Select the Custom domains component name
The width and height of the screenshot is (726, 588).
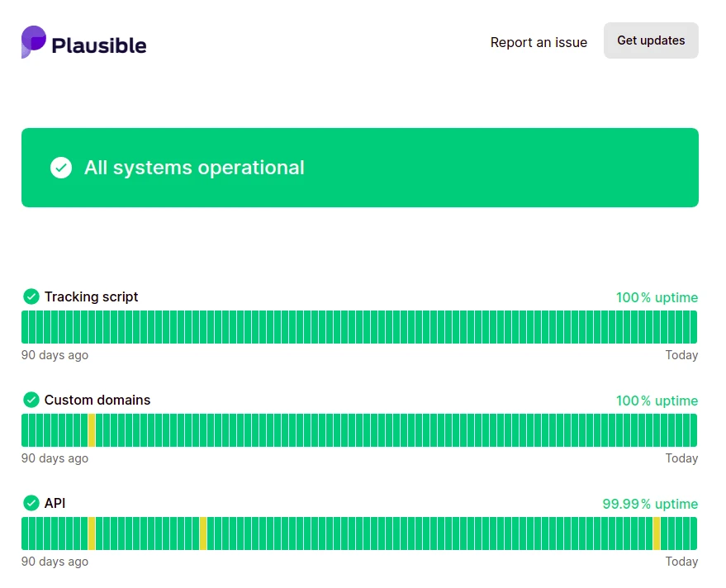tap(97, 400)
